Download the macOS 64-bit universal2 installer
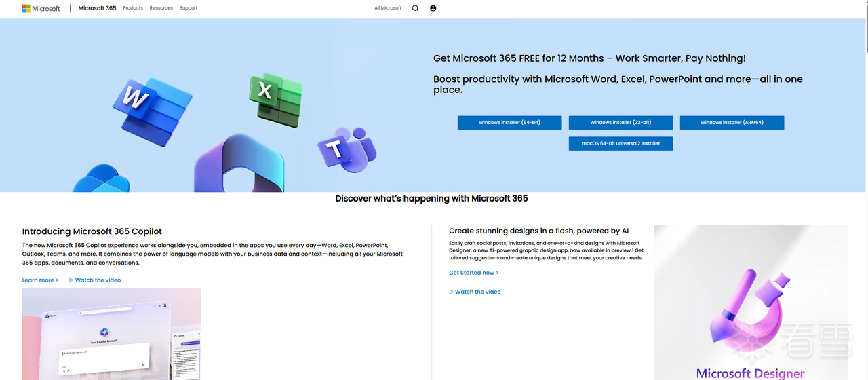Viewport: 868px width, 380px height. click(x=620, y=143)
